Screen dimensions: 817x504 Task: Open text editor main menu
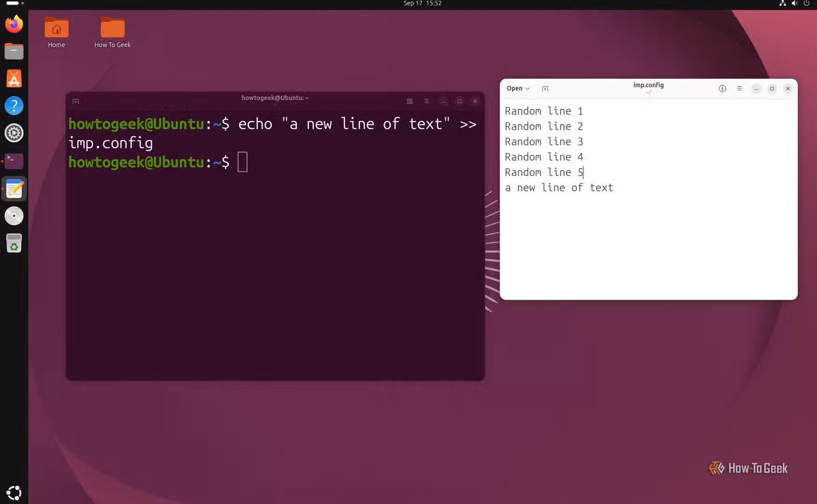(739, 88)
